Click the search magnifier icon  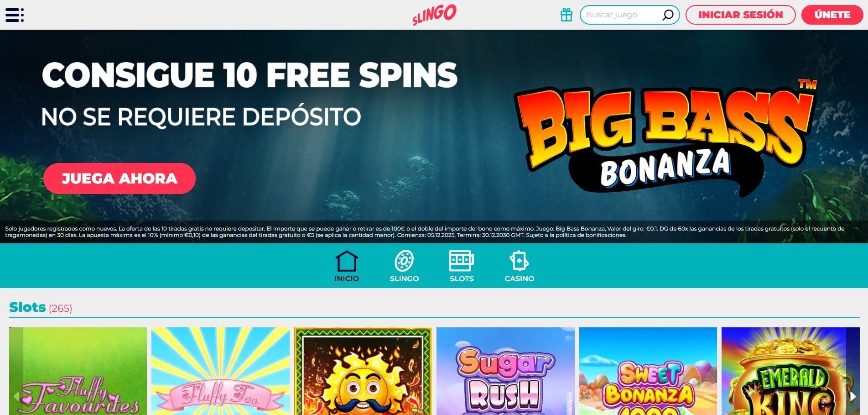coord(668,15)
